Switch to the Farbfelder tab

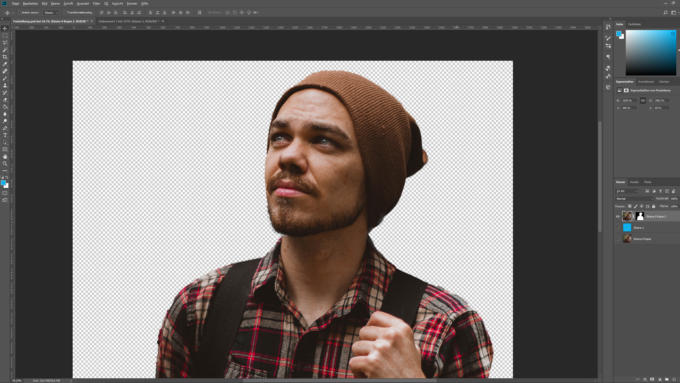pyautogui.click(x=634, y=24)
